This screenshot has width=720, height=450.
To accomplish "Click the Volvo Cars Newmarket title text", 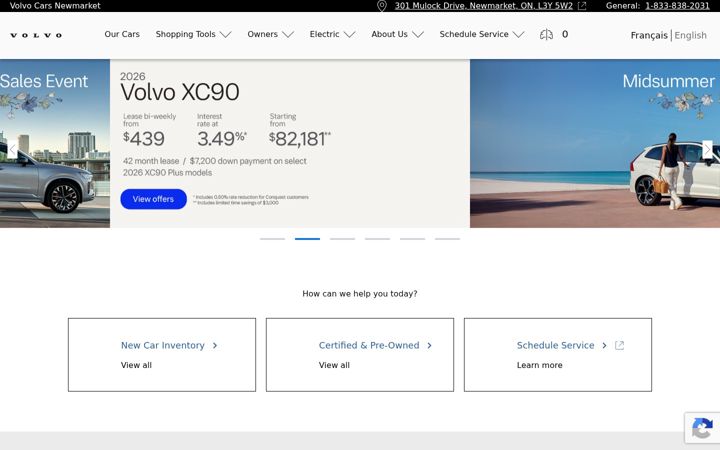I will (x=55, y=6).
